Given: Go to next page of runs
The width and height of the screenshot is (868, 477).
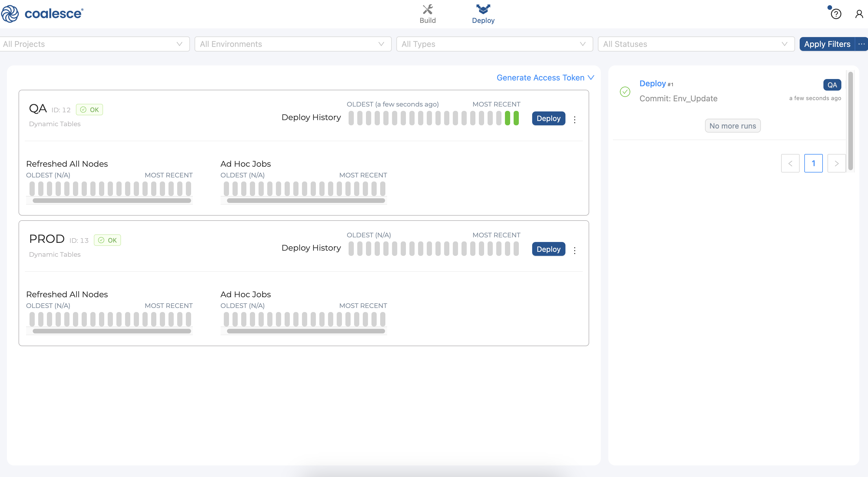Looking at the screenshot, I should pyautogui.click(x=836, y=163).
